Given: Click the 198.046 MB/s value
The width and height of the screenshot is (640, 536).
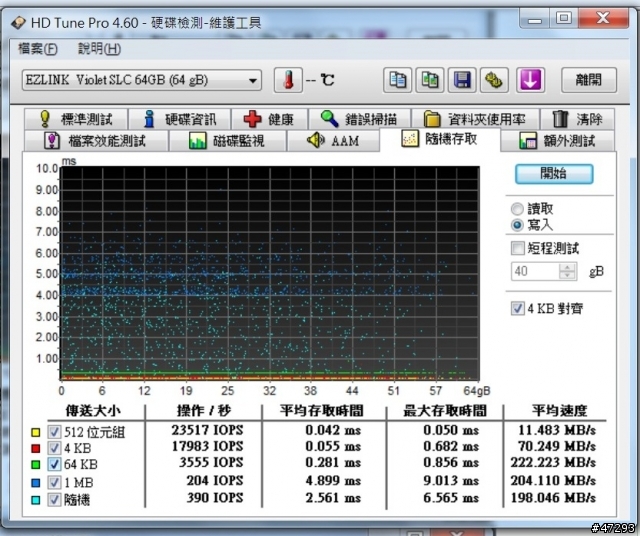Looking at the screenshot, I should [x=553, y=498].
